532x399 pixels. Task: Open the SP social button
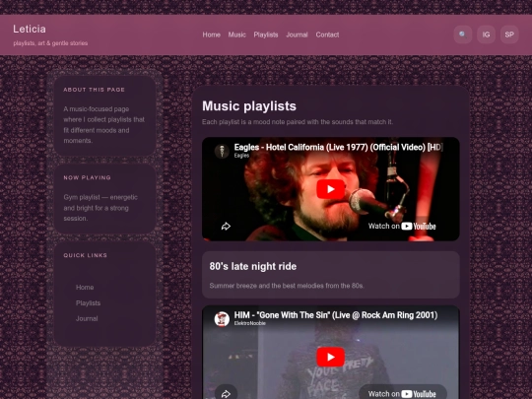pyautogui.click(x=509, y=34)
